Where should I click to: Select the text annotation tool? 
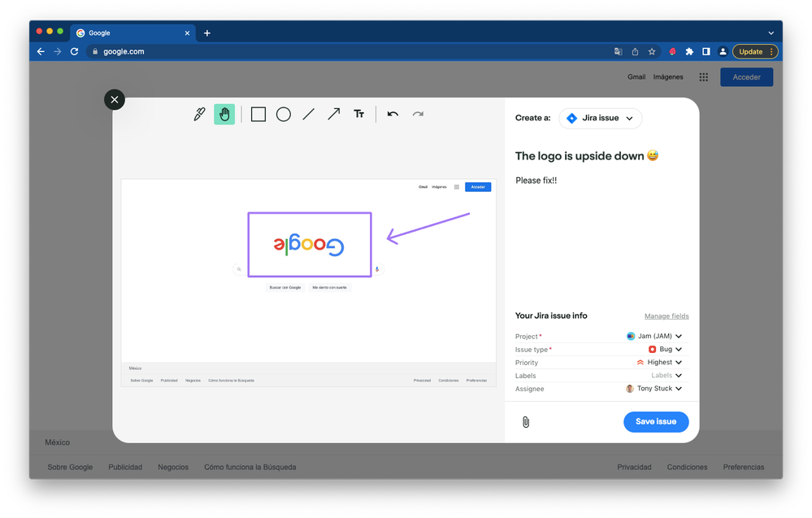(359, 114)
